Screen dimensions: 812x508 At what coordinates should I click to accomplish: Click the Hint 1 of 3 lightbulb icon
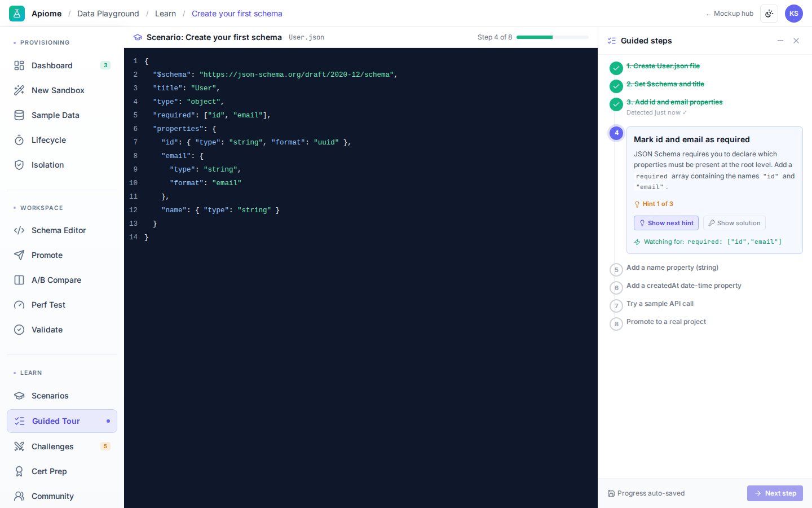(637, 204)
